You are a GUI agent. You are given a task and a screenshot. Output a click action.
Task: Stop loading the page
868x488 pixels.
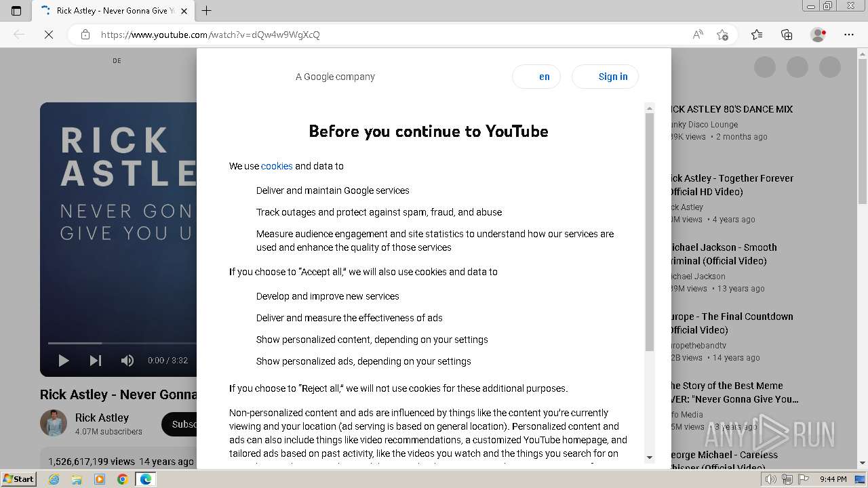49,35
